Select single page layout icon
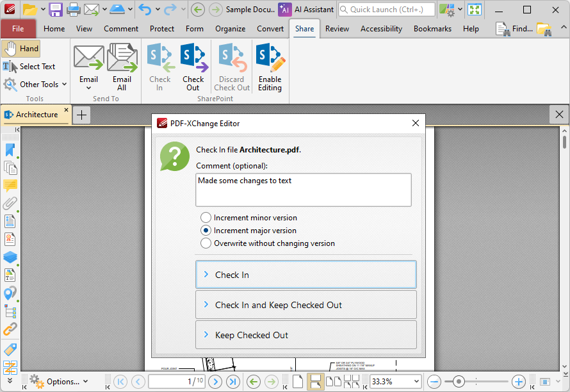Image resolution: width=570 pixels, height=392 pixels. coord(298,382)
